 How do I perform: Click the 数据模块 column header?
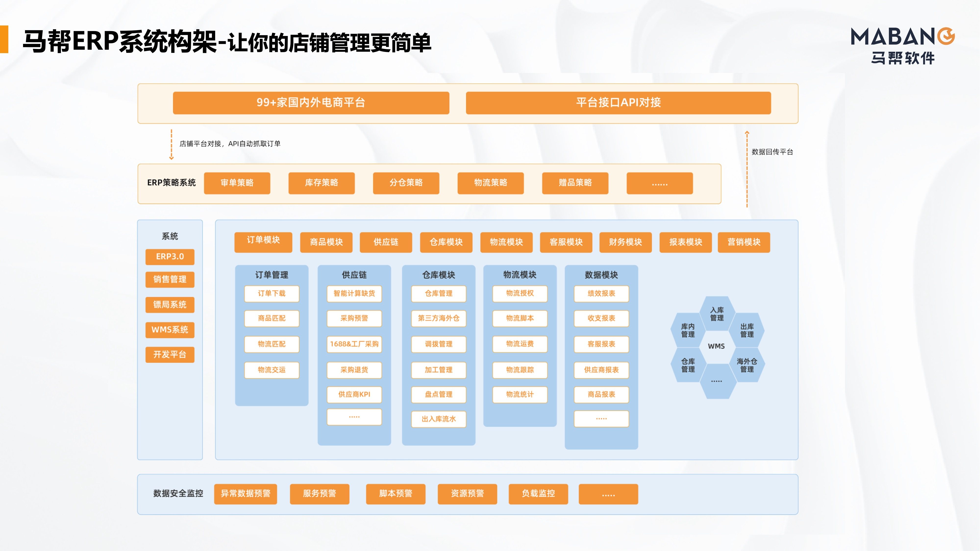coord(601,275)
